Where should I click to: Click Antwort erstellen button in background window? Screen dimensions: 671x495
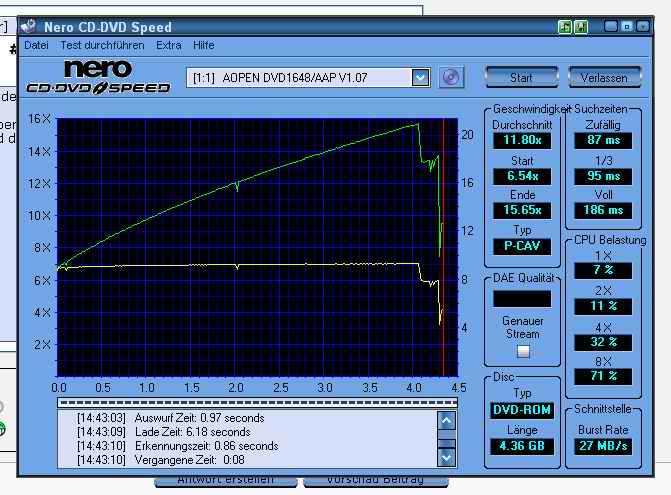tap(225, 481)
